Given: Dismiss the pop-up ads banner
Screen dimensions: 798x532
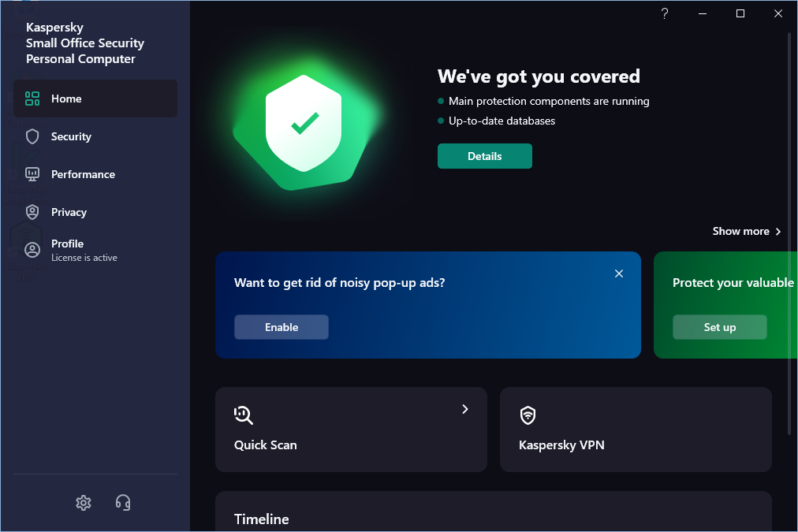Looking at the screenshot, I should point(619,273).
